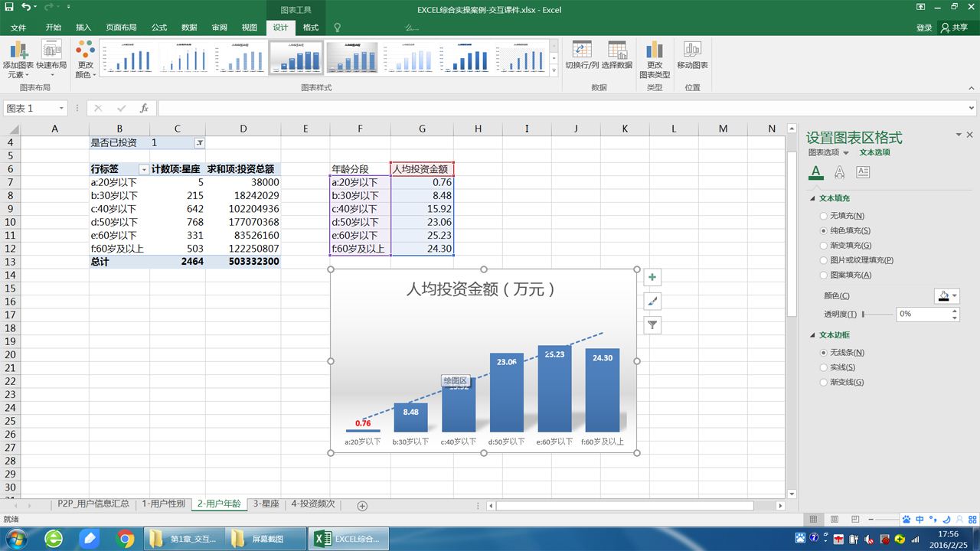Viewport: 980px width, 551px height.
Task: Switch to the 3-星座 sheet tab
Action: (266, 504)
